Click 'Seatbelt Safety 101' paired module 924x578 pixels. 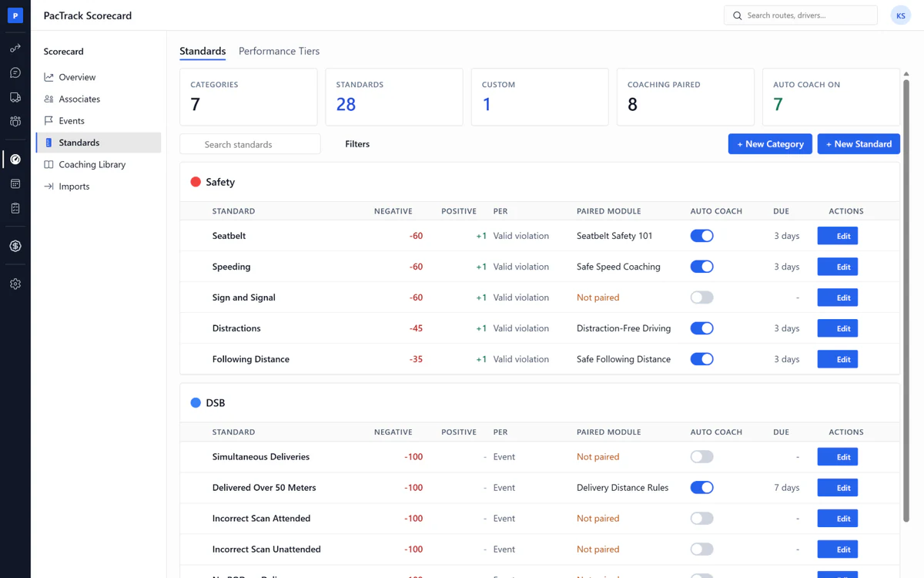click(614, 236)
